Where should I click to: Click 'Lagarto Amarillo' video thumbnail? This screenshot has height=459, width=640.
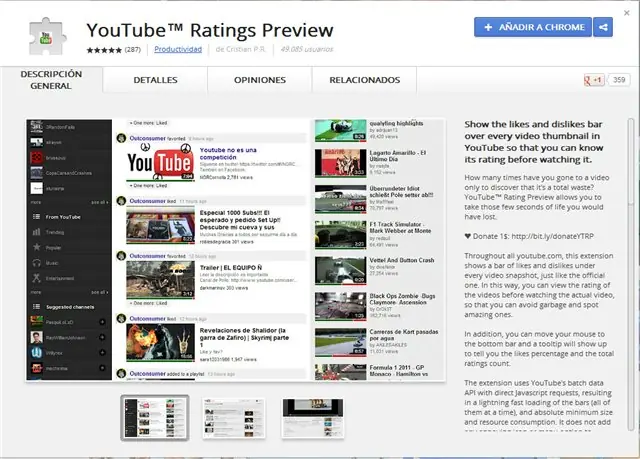(340, 162)
